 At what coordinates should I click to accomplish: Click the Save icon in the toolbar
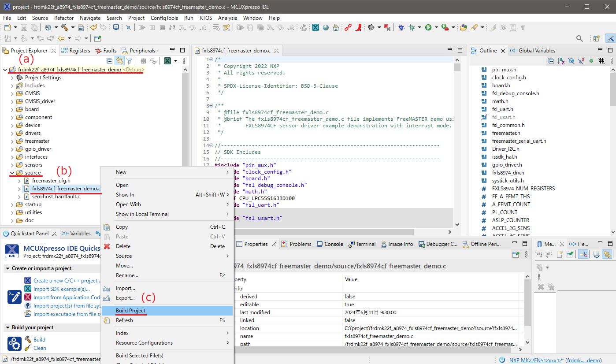(x=24, y=27)
